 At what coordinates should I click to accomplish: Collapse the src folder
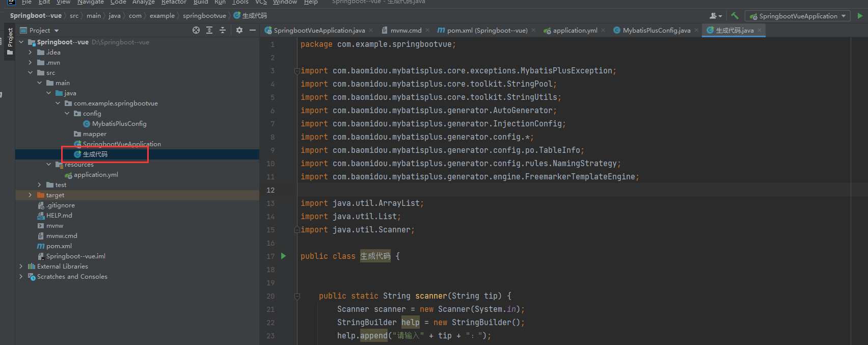tap(30, 73)
